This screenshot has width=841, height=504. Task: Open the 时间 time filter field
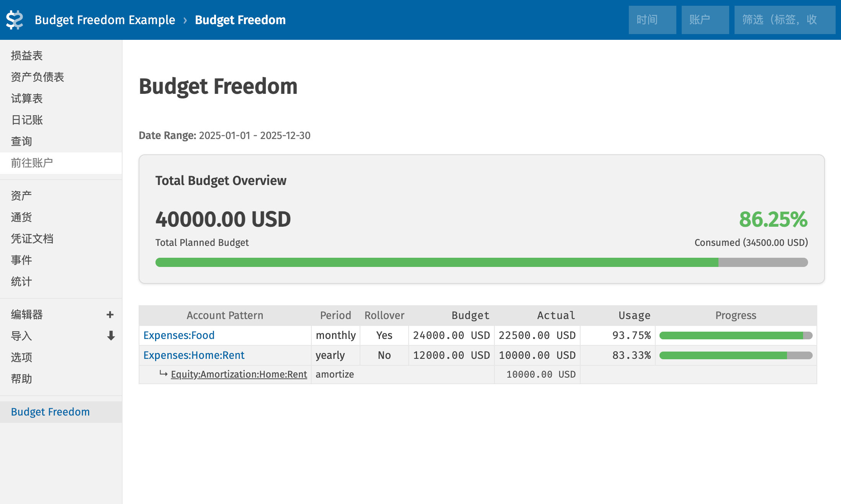[x=652, y=20]
